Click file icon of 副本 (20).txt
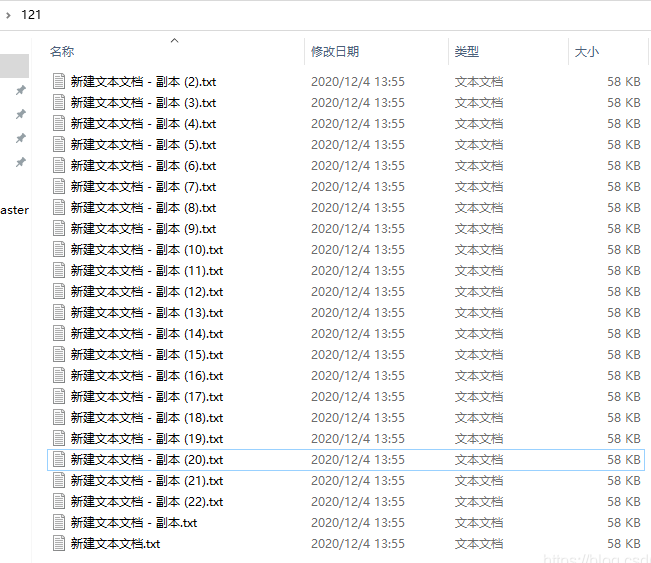Image resolution: width=651 pixels, height=563 pixels. click(59, 460)
